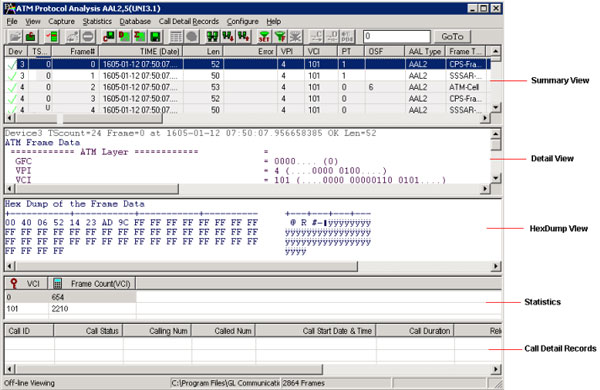Click the greyed D arrow toolbar icon

point(331,37)
